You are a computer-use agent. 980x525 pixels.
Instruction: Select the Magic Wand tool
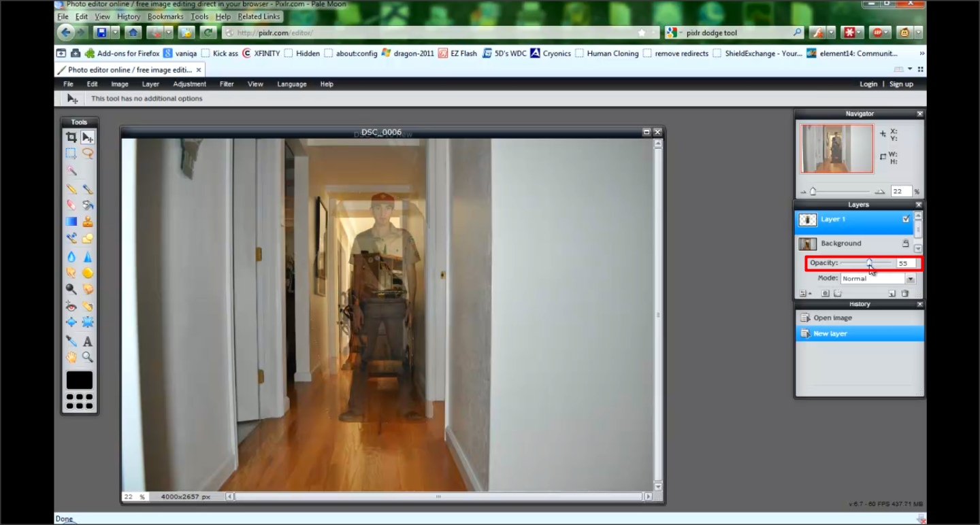pos(71,170)
